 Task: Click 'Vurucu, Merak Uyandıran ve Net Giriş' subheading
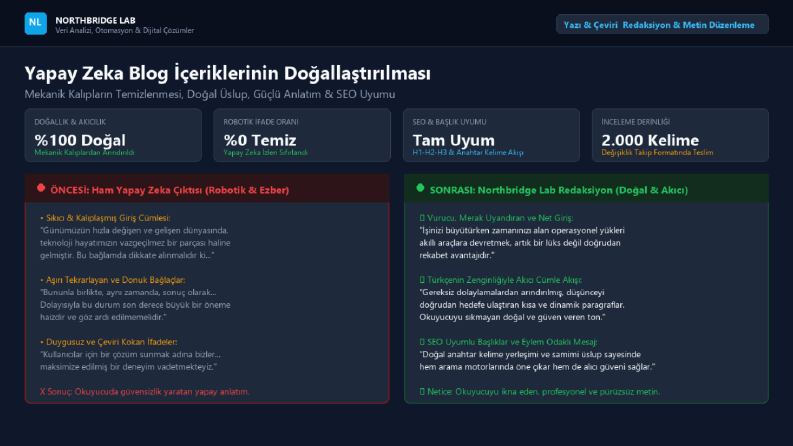[x=496, y=218]
